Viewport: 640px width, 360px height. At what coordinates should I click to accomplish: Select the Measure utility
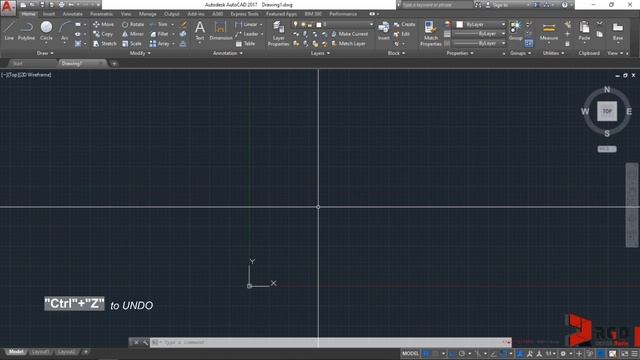(549, 31)
